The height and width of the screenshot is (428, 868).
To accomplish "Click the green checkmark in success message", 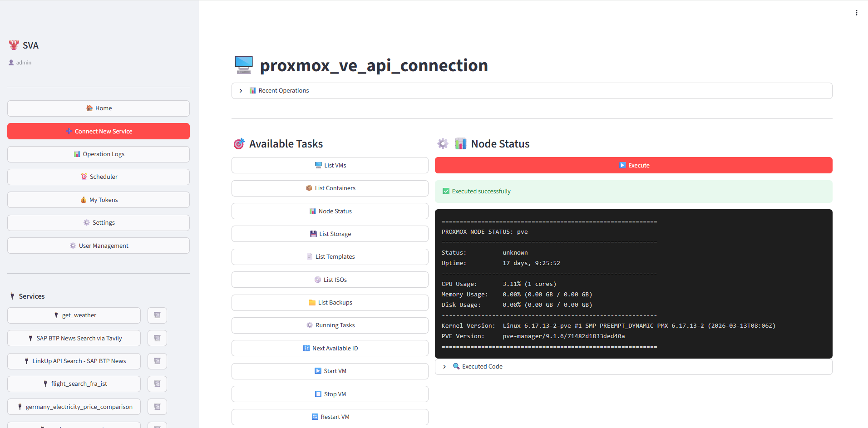I will (446, 192).
